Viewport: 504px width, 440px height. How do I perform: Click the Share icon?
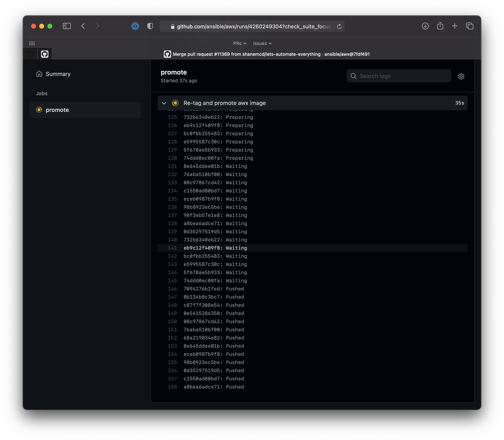click(x=440, y=26)
